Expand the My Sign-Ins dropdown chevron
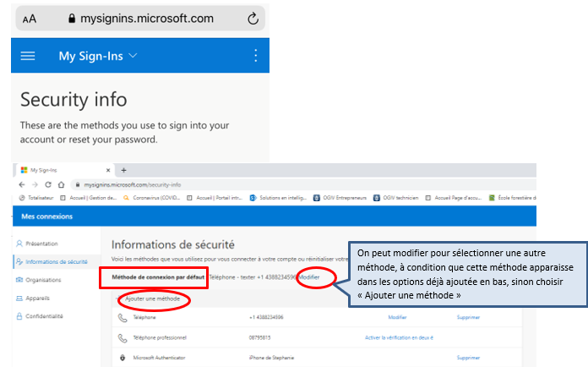The width and height of the screenshot is (588, 367). click(133, 56)
